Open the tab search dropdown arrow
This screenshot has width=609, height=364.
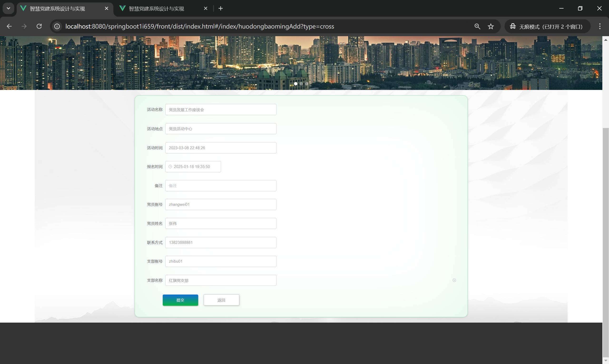point(8,8)
